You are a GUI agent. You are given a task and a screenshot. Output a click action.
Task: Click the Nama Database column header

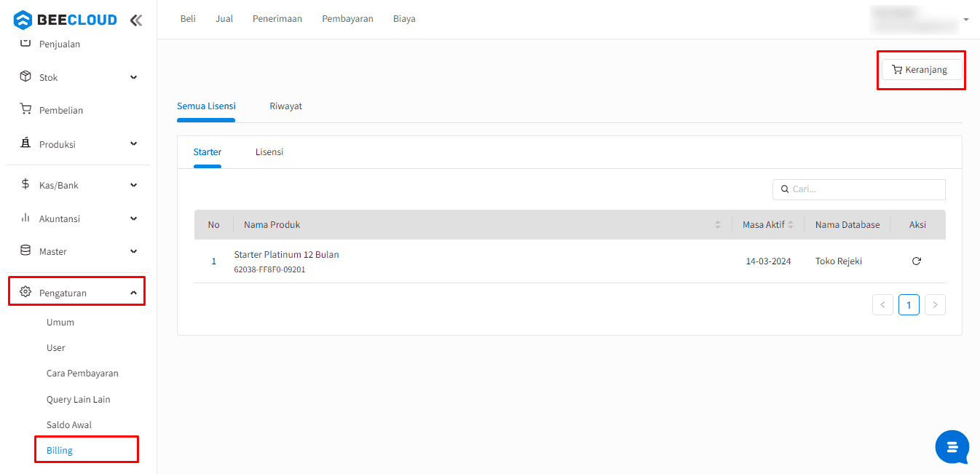tap(847, 225)
